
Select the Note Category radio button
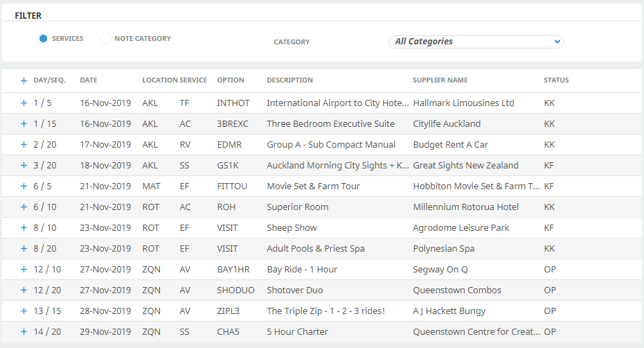[x=105, y=39]
